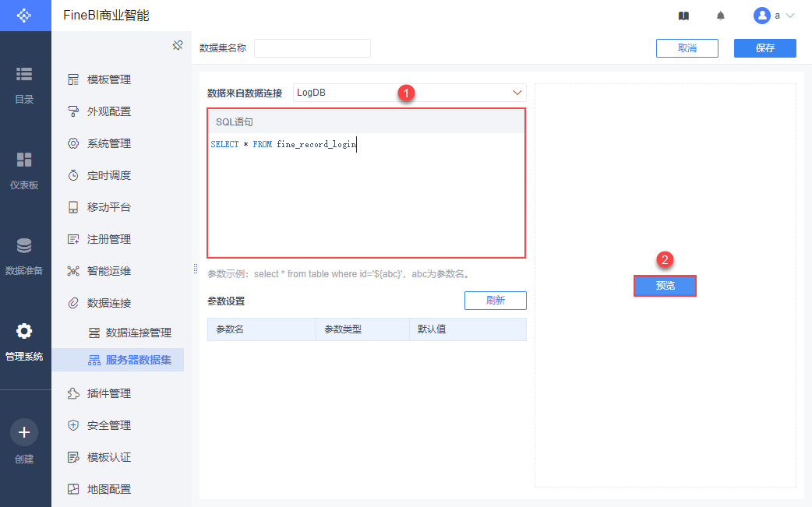Click the 参数类型 column header

pyautogui.click(x=362, y=329)
